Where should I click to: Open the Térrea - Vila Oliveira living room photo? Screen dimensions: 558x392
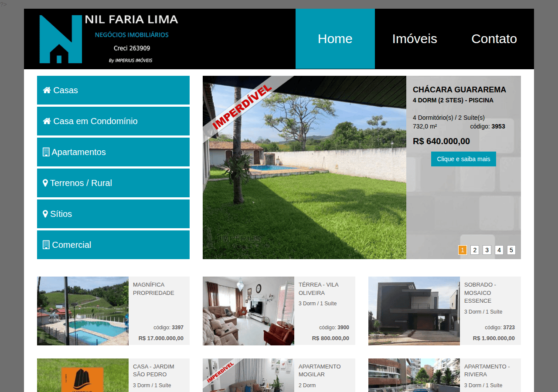click(x=248, y=311)
